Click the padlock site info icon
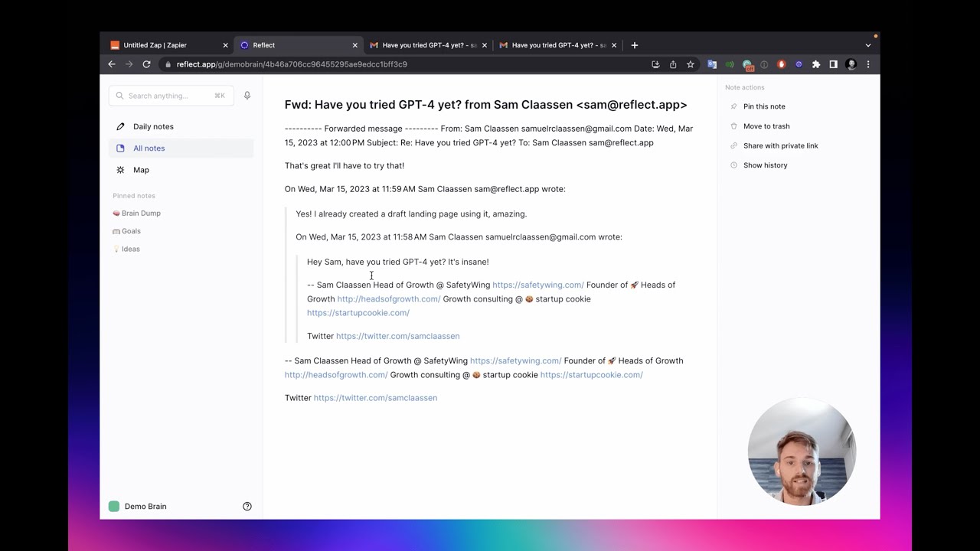This screenshot has height=551, width=980. (x=168, y=64)
